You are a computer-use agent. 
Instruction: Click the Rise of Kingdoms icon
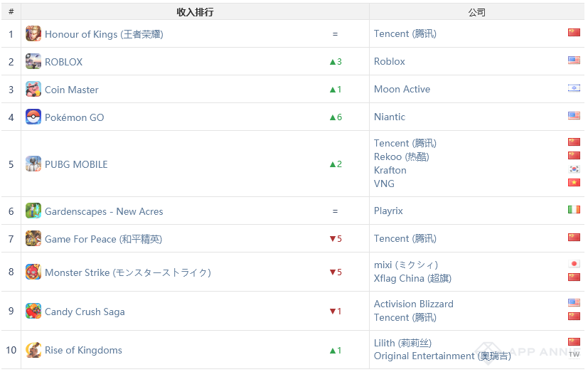pos(33,350)
